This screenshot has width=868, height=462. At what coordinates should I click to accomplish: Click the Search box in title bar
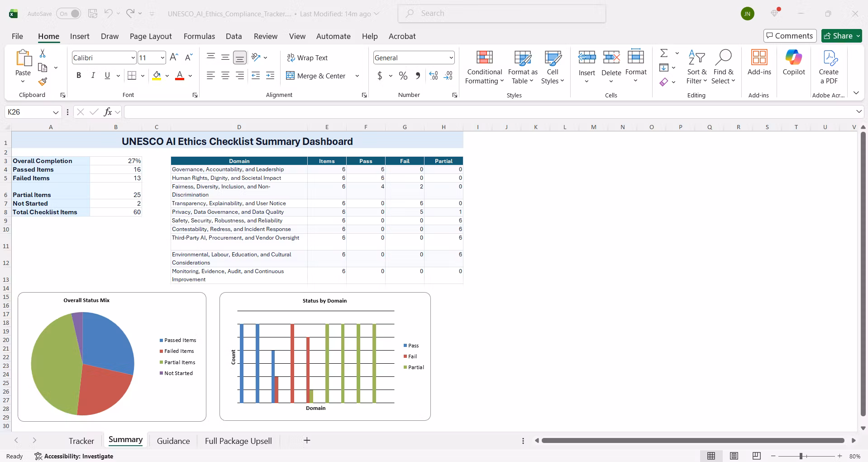[x=502, y=14]
